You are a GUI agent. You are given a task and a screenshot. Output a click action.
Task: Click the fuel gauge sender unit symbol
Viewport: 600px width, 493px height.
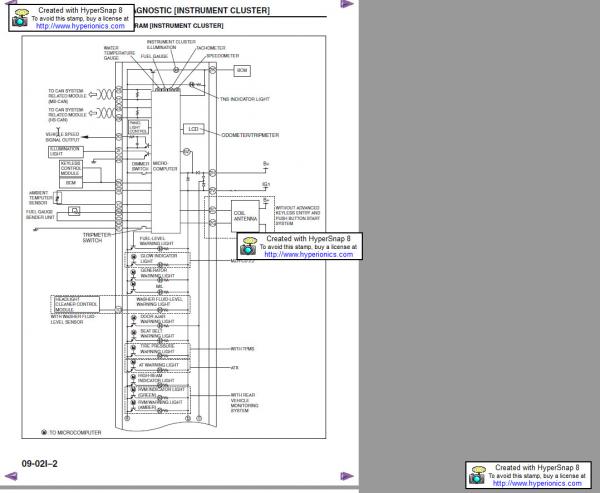click(76, 210)
